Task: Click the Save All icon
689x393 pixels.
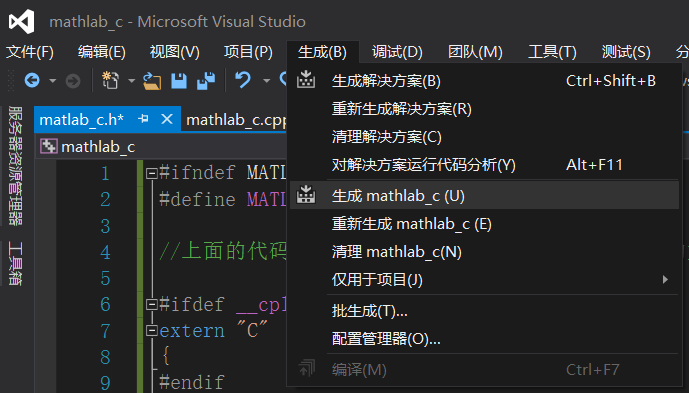Action: point(206,80)
